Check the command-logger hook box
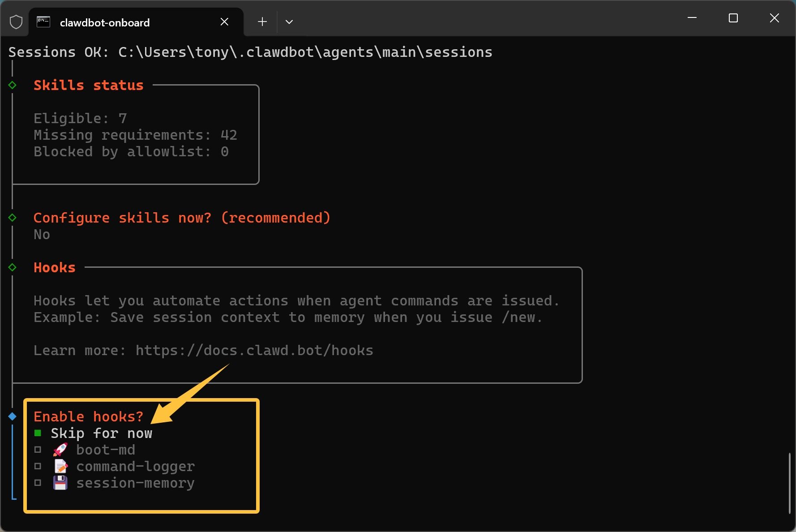796x532 pixels. (38, 466)
